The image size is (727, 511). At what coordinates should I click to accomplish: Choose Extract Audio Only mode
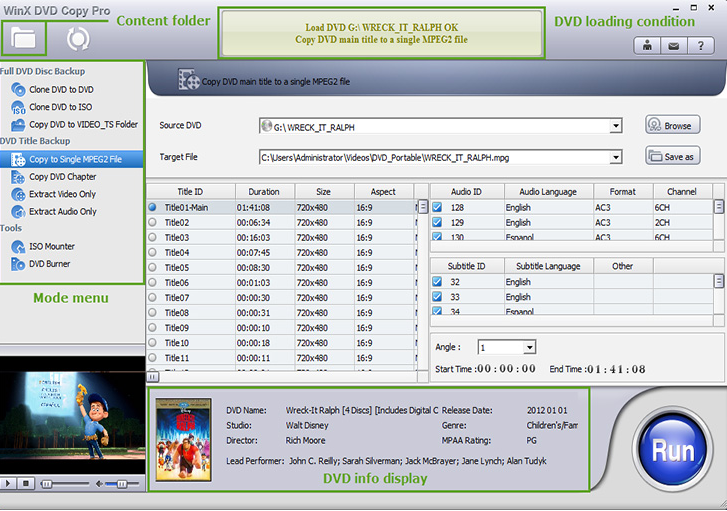coord(63,211)
